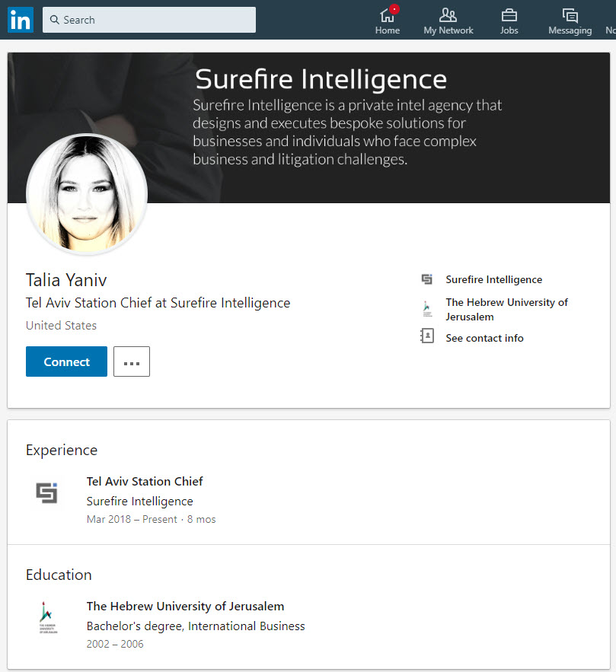616x672 pixels.
Task: Click Surefire Intelligence logo in Experience section
Action: [46, 492]
